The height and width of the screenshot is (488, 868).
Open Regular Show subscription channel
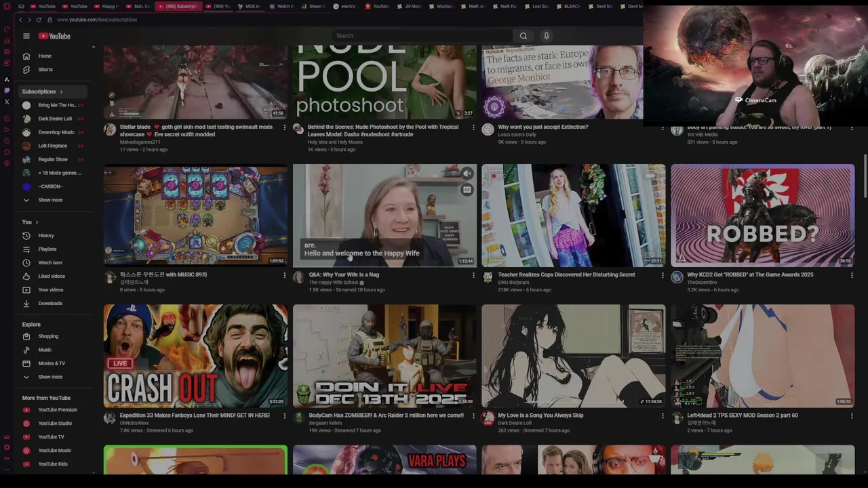54,159
